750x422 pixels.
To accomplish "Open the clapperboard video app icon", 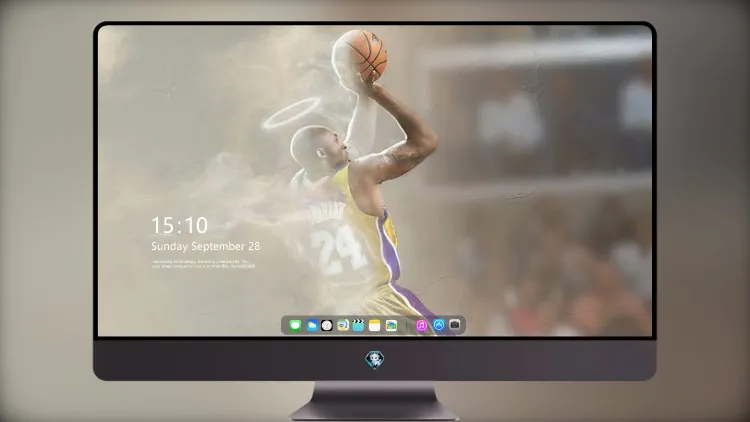I will (x=358, y=325).
